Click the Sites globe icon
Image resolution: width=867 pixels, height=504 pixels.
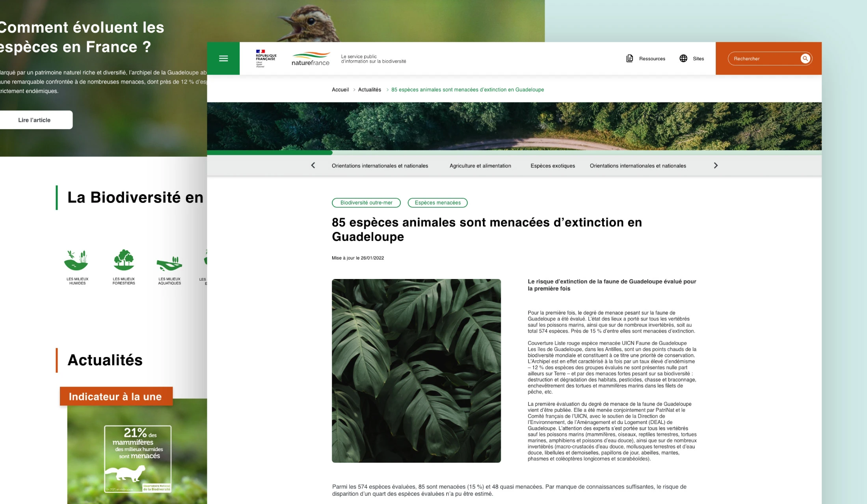[x=683, y=58]
